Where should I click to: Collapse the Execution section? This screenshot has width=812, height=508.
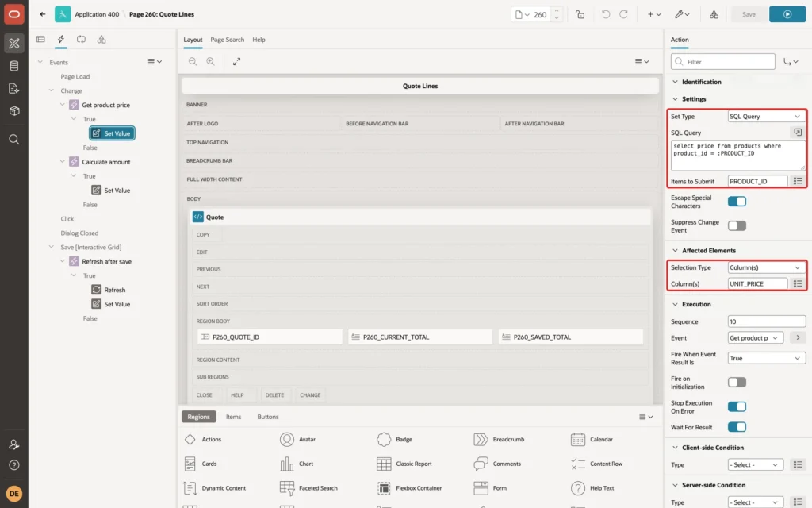click(x=676, y=304)
